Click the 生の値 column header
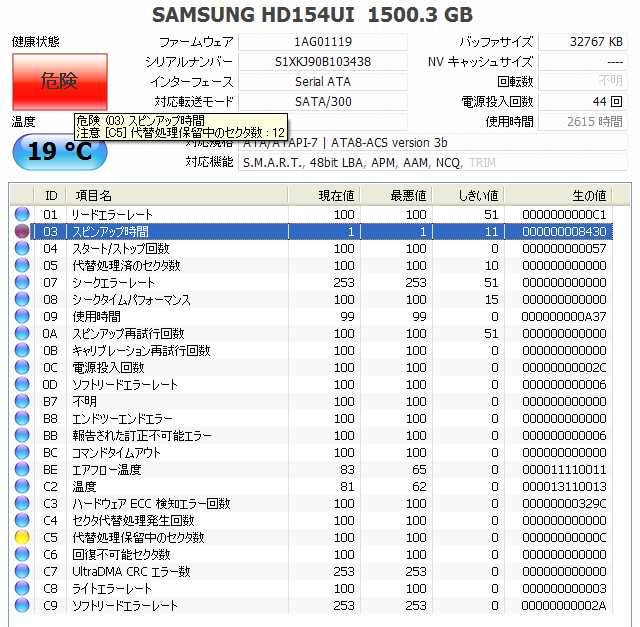 click(558, 196)
